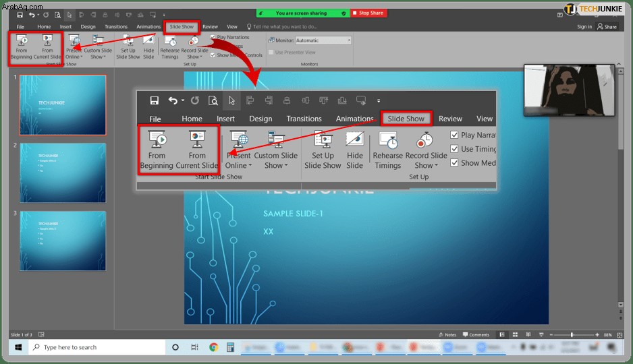Click Sign in link
Image resolution: width=633 pixels, height=364 pixels.
pos(584,26)
